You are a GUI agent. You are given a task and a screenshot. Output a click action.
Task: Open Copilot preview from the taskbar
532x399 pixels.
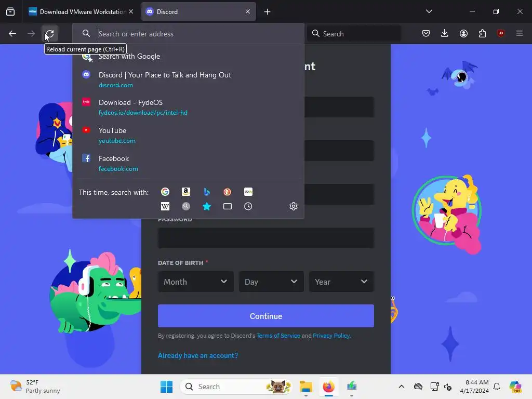tap(515, 387)
